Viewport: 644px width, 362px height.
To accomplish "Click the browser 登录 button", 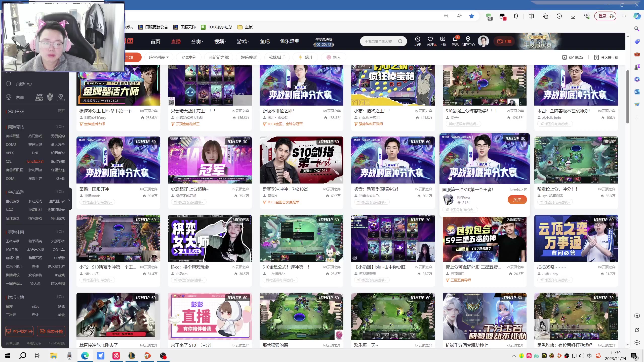I will point(605,16).
